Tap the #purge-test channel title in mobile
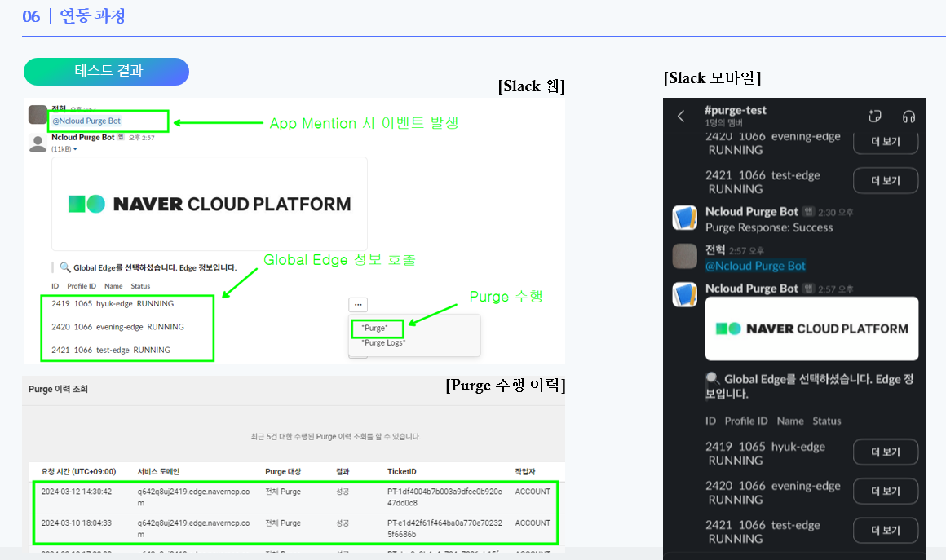Viewport: 946px width, 560px height. coord(736,110)
